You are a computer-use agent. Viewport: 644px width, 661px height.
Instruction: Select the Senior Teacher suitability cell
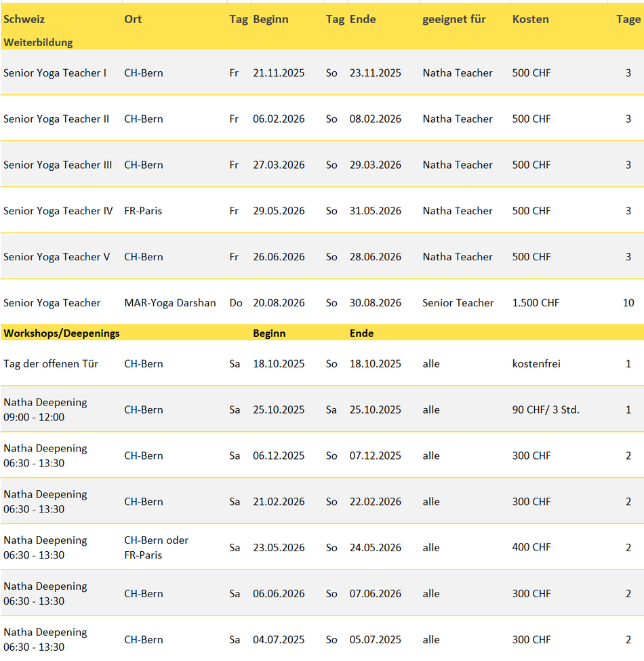tap(458, 303)
